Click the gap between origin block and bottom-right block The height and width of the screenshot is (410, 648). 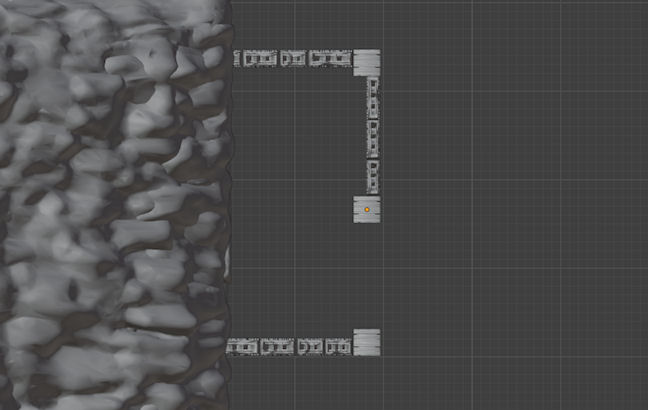(367, 275)
